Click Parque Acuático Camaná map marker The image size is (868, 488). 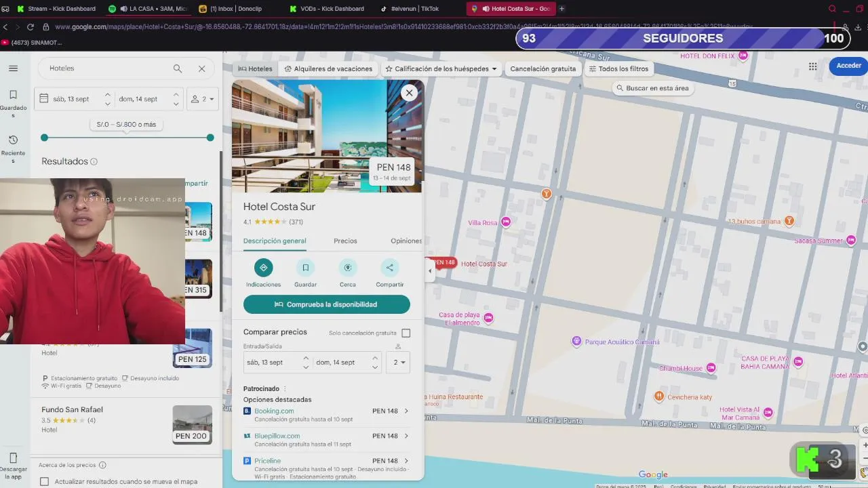pos(576,342)
